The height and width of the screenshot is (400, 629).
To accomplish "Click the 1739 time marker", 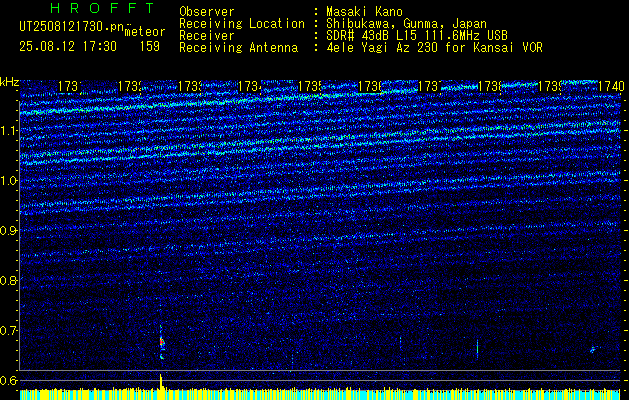I will pyautogui.click(x=550, y=86).
